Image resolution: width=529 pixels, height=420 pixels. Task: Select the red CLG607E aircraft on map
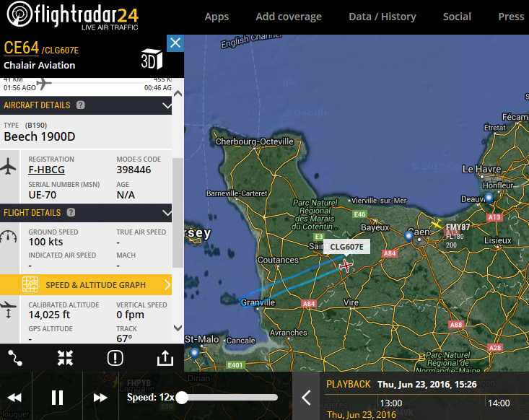click(346, 266)
